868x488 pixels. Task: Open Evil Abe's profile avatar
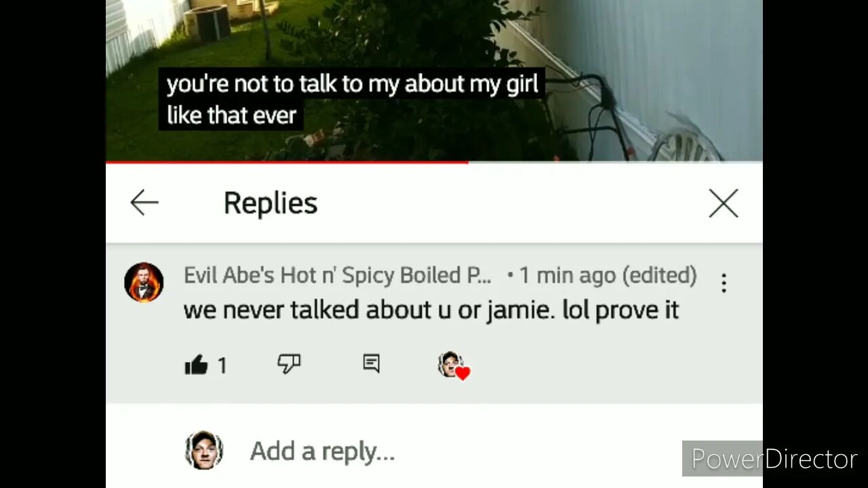click(144, 282)
